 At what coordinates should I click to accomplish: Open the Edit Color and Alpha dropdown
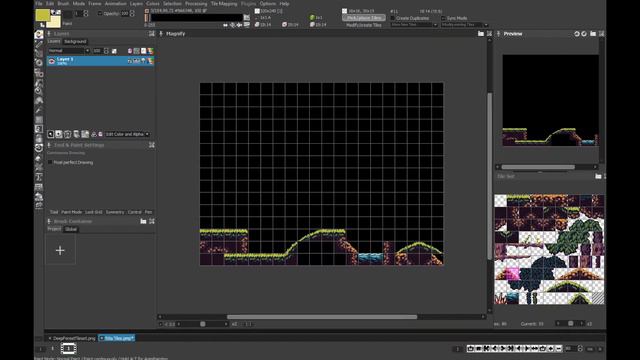tap(127, 134)
